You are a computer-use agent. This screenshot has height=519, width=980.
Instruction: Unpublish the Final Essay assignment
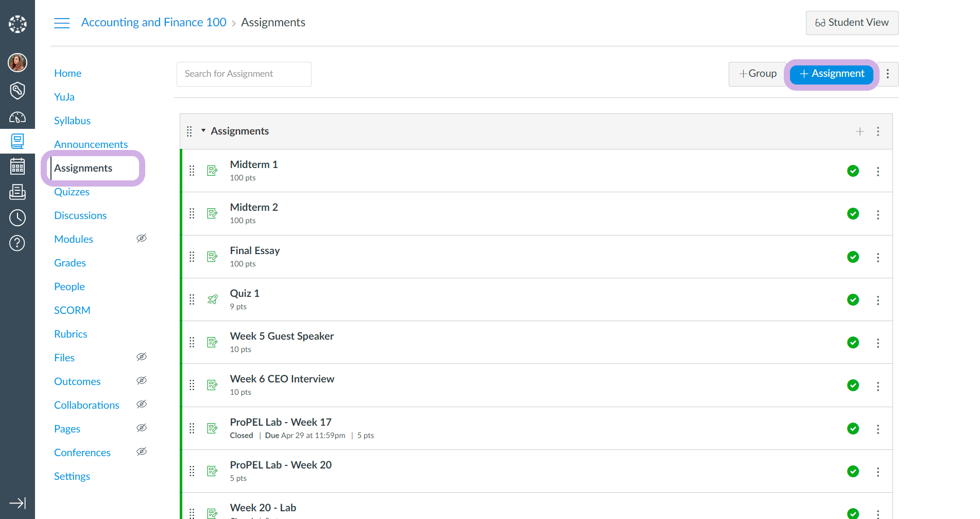coord(853,257)
